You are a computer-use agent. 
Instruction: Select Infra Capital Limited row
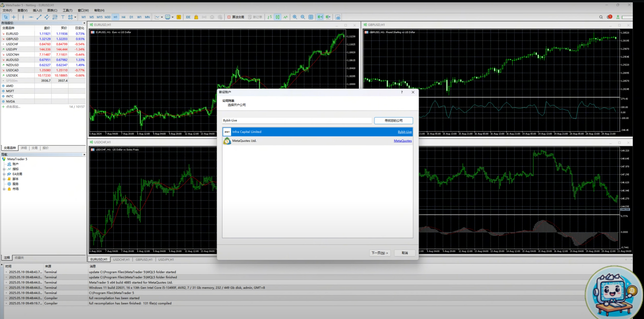(x=318, y=132)
